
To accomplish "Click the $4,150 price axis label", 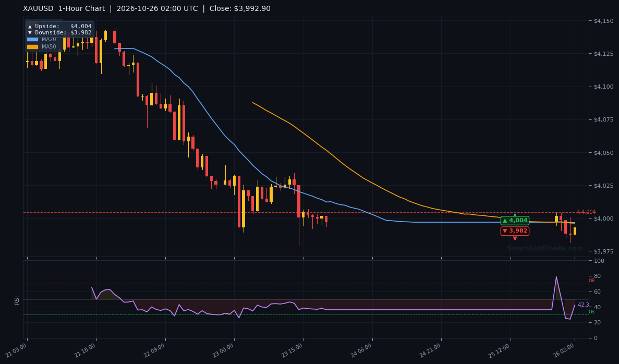I will (x=603, y=20).
